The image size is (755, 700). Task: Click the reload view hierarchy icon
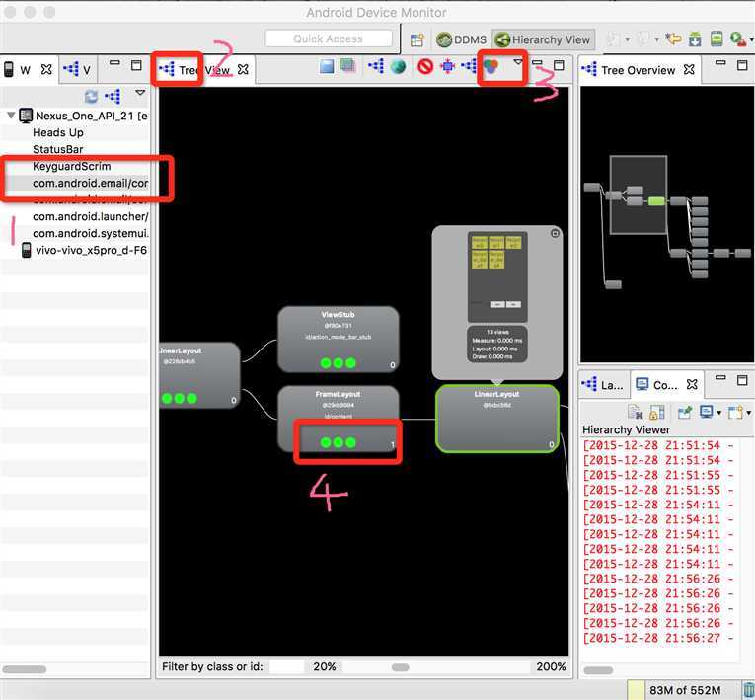376,66
